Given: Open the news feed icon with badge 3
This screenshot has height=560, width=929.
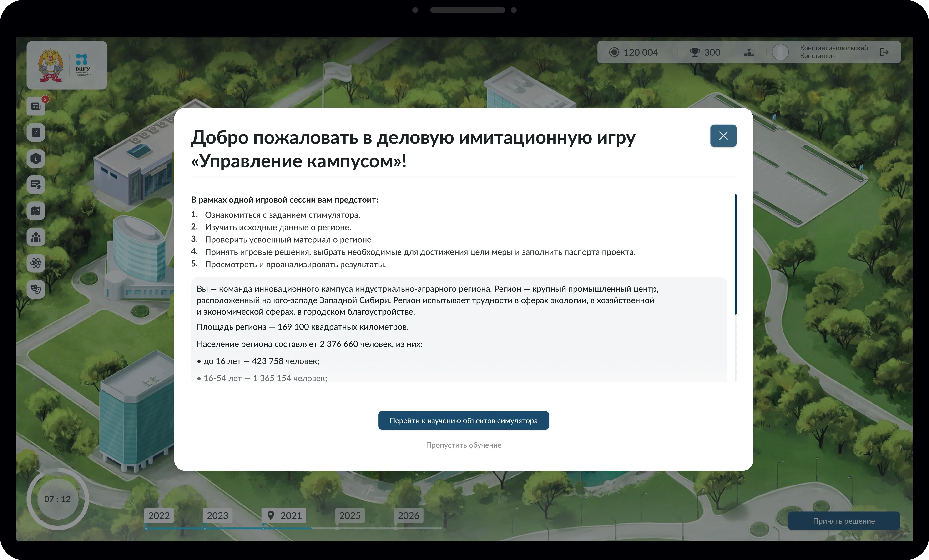Looking at the screenshot, I should point(36,106).
